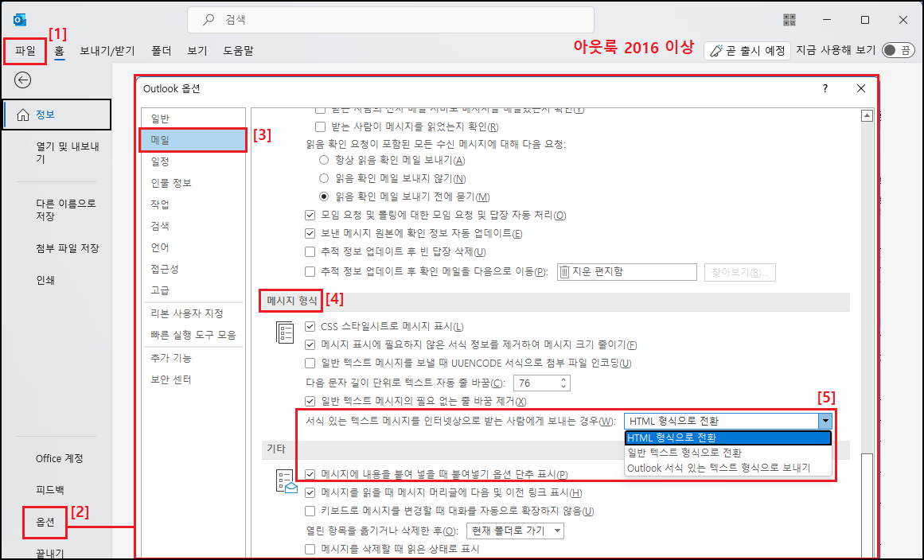Uncheck 보낸 메시지 원본에 확인 정보 자동 업데이트

point(310,234)
